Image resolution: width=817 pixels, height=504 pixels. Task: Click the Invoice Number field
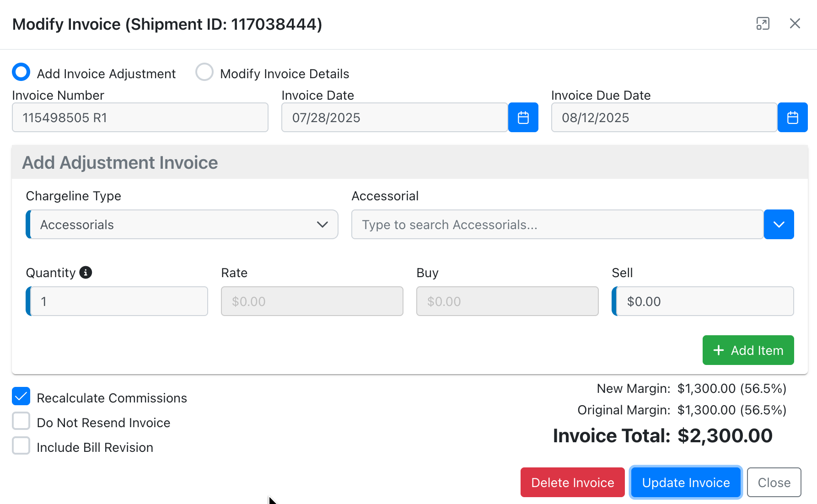click(x=140, y=118)
